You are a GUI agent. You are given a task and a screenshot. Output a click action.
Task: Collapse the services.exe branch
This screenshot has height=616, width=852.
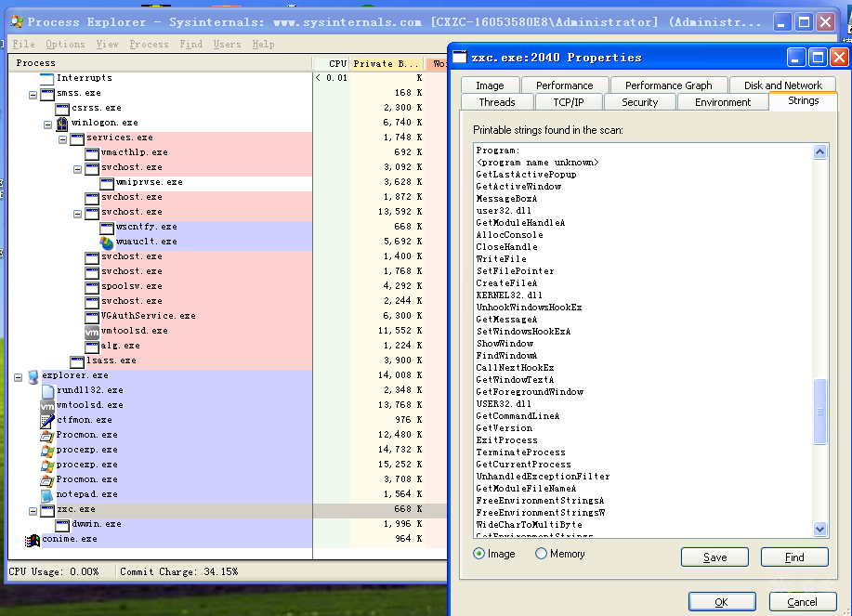tap(62, 139)
